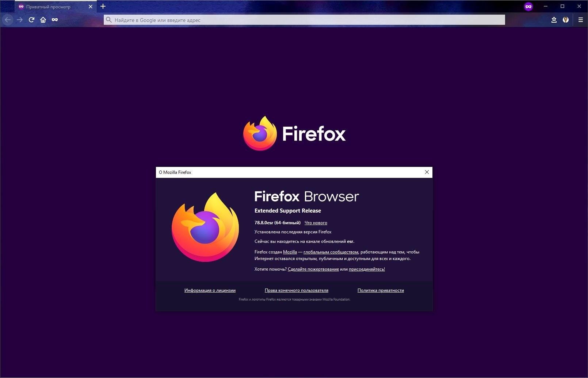Close the Приватный просмотр tab

[x=91, y=7]
